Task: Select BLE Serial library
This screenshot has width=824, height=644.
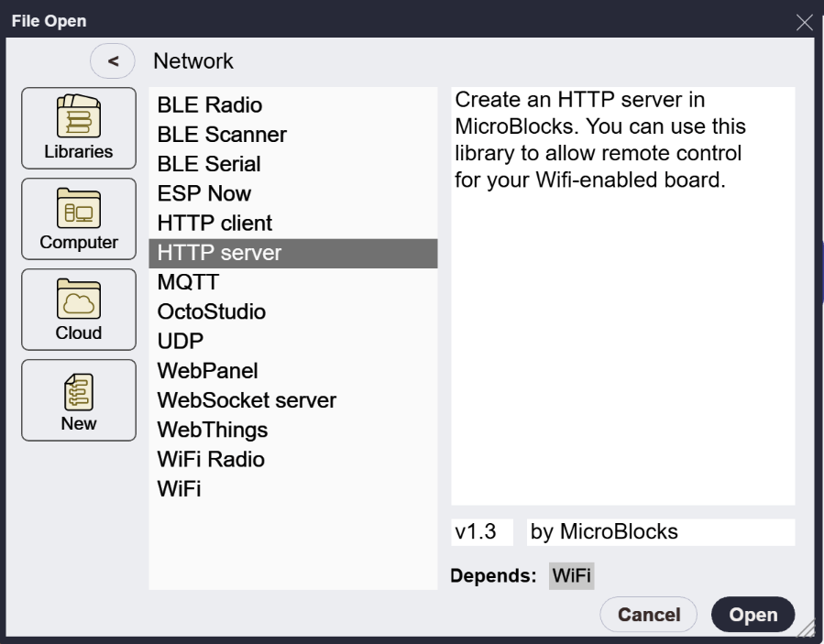Action: coord(293,164)
